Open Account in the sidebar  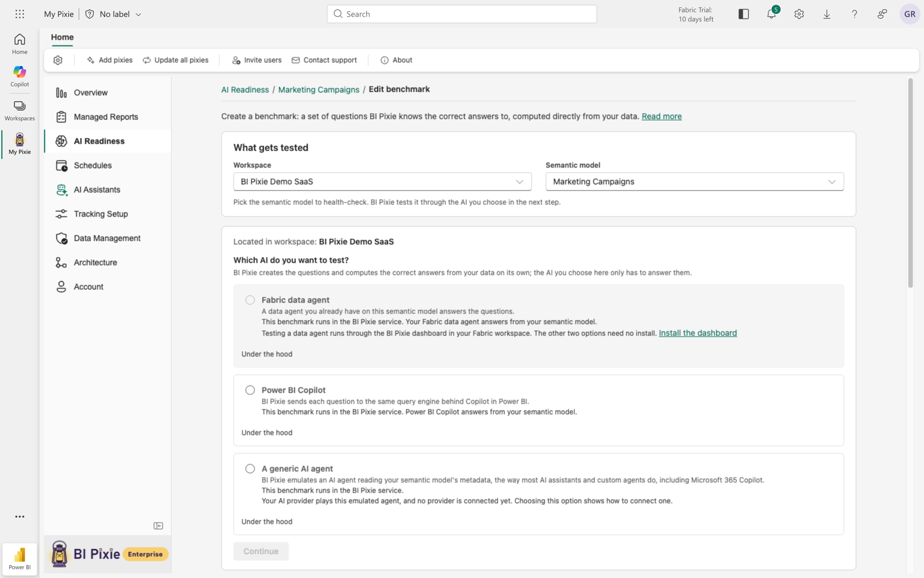(x=107, y=287)
